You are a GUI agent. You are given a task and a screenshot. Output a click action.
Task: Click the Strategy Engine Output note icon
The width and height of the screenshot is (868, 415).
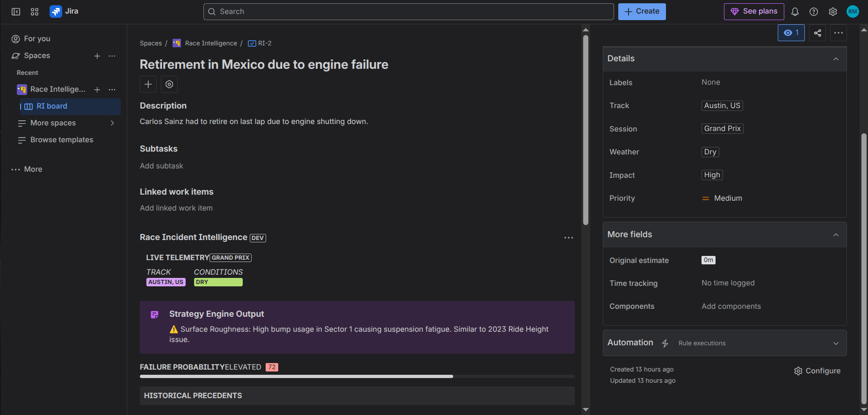[155, 315]
